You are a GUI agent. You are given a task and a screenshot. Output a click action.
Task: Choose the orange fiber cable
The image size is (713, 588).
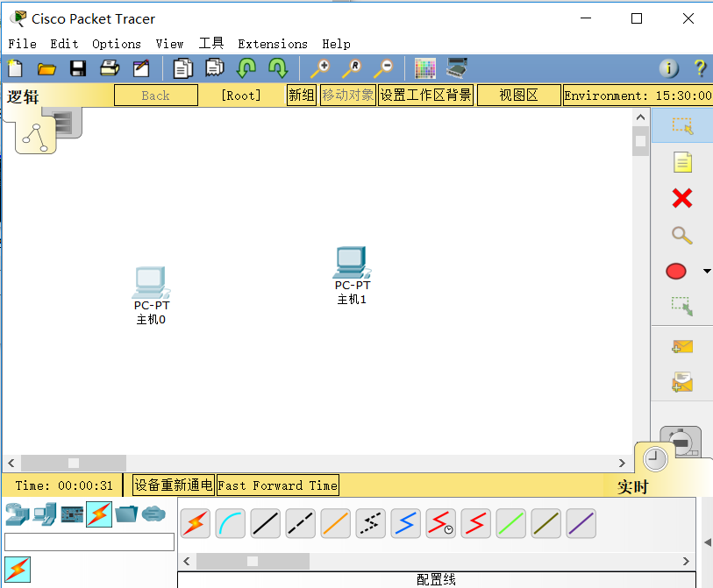click(x=335, y=523)
